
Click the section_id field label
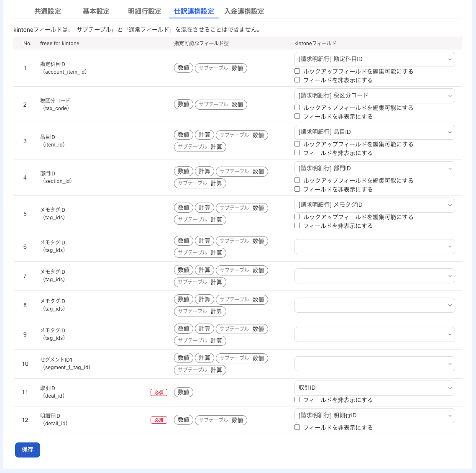[x=57, y=181]
